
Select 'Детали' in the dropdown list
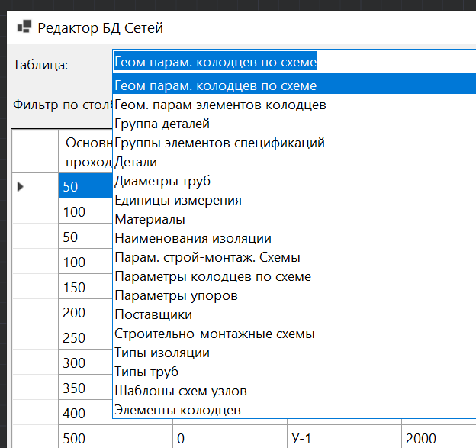pyautogui.click(x=136, y=162)
